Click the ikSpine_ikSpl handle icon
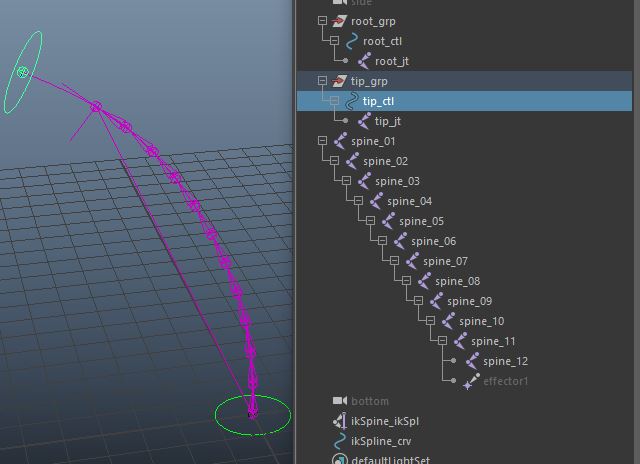The image size is (640, 464). 339,421
